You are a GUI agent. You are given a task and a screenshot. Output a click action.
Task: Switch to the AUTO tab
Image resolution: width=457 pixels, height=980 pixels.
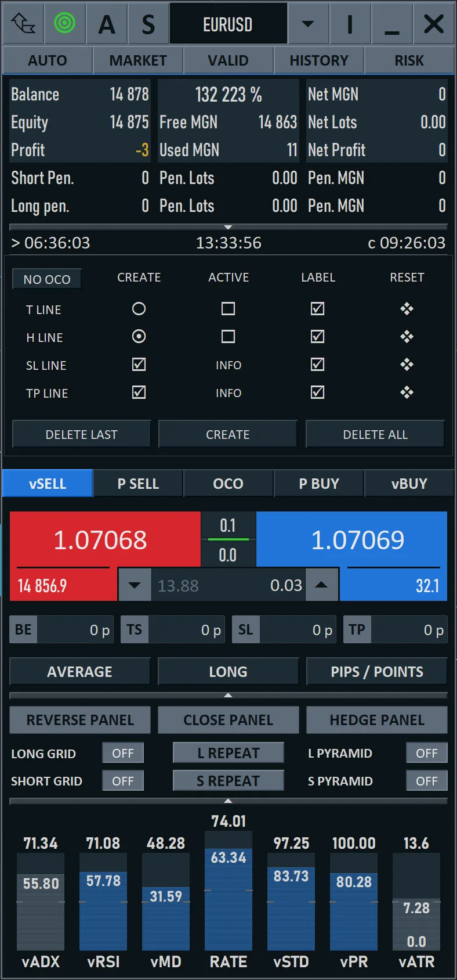(48, 60)
